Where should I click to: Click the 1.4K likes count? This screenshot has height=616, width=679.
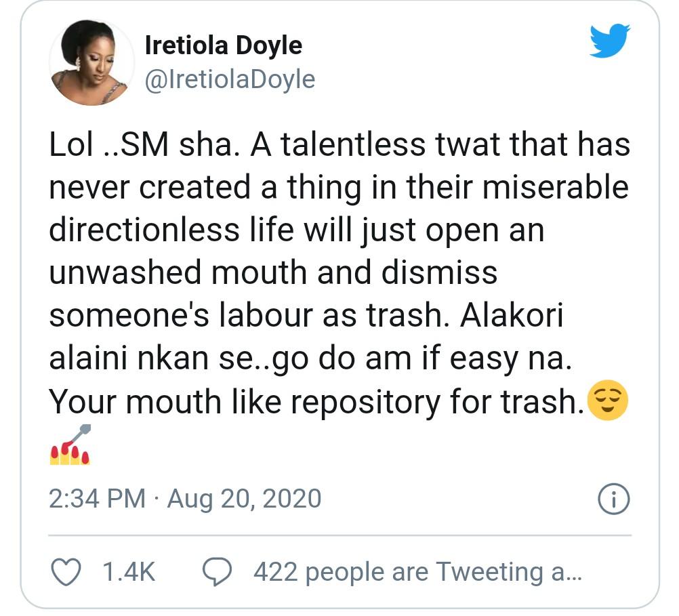point(129,573)
